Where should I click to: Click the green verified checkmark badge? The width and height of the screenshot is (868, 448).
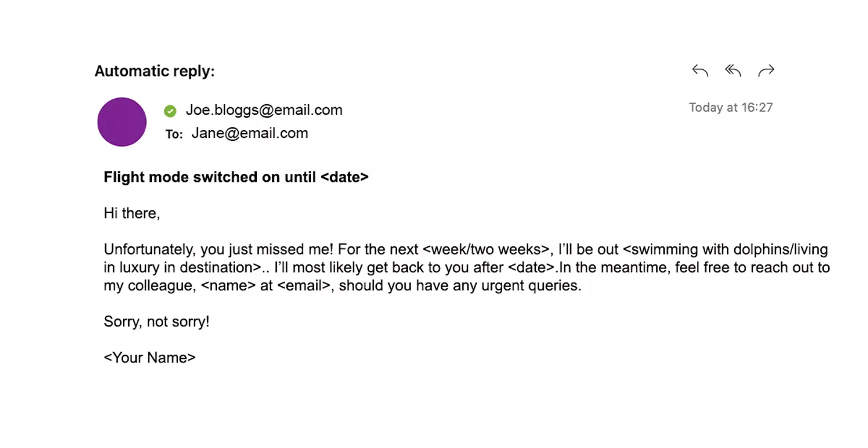click(x=170, y=111)
